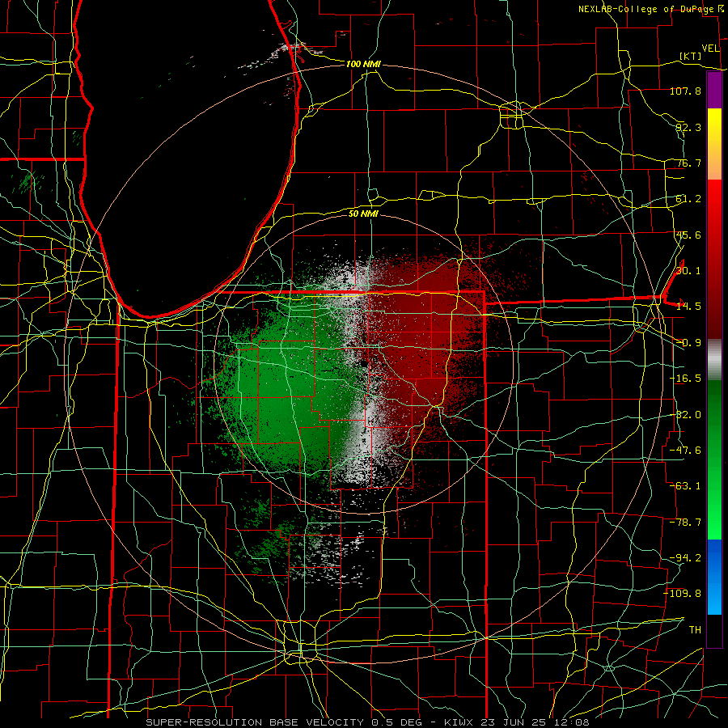This screenshot has height=728, width=728.
Task: Click the 30.1 velocity scale value
Action: [688, 271]
